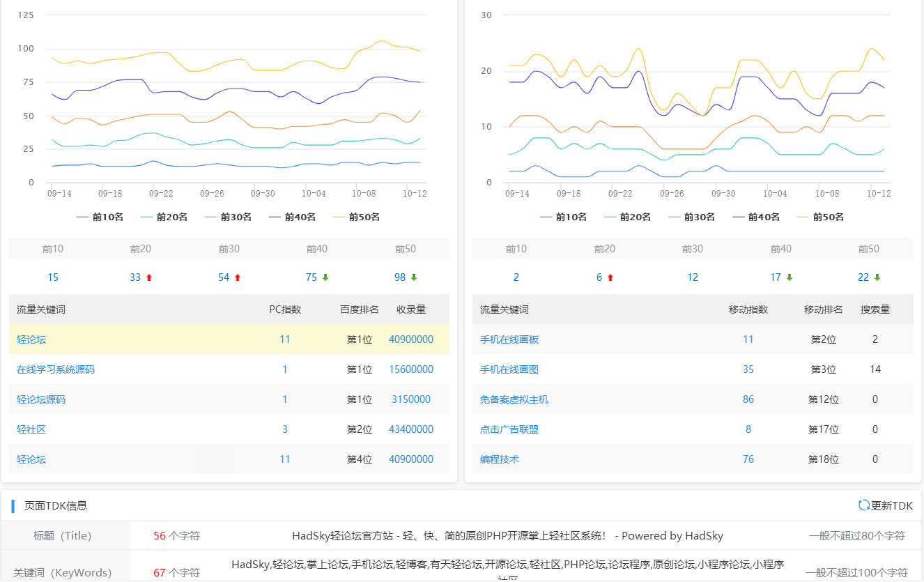Click 56 个字符 title length text
924x582 pixels.
point(177,536)
